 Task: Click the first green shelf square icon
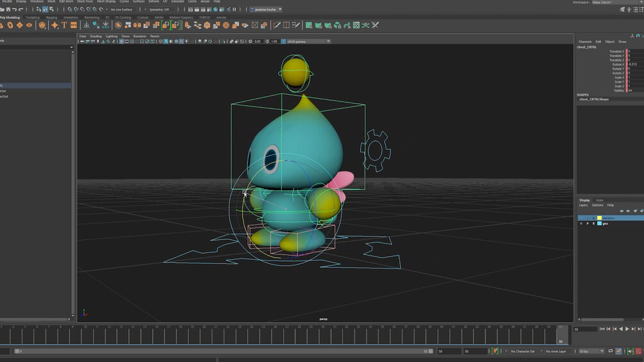coord(309,26)
